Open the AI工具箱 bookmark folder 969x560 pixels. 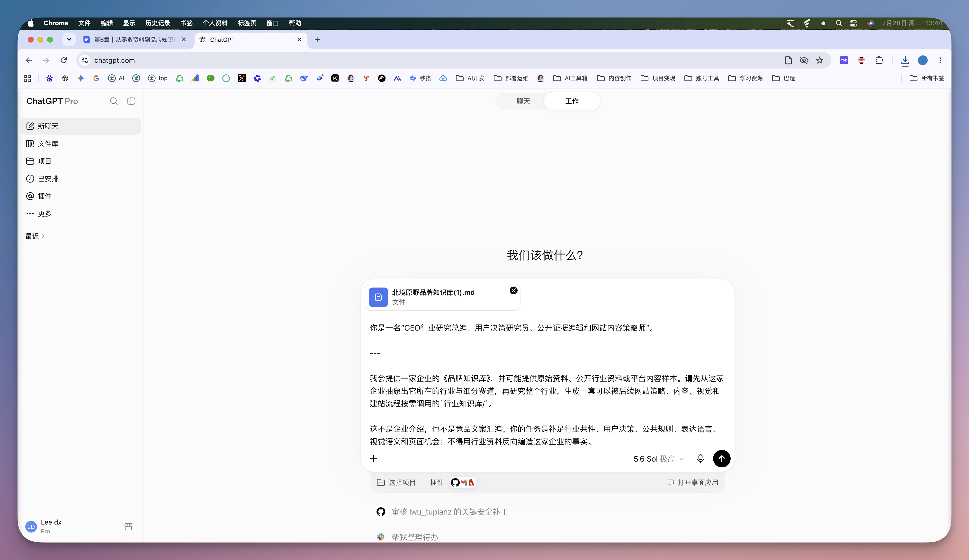tap(570, 79)
